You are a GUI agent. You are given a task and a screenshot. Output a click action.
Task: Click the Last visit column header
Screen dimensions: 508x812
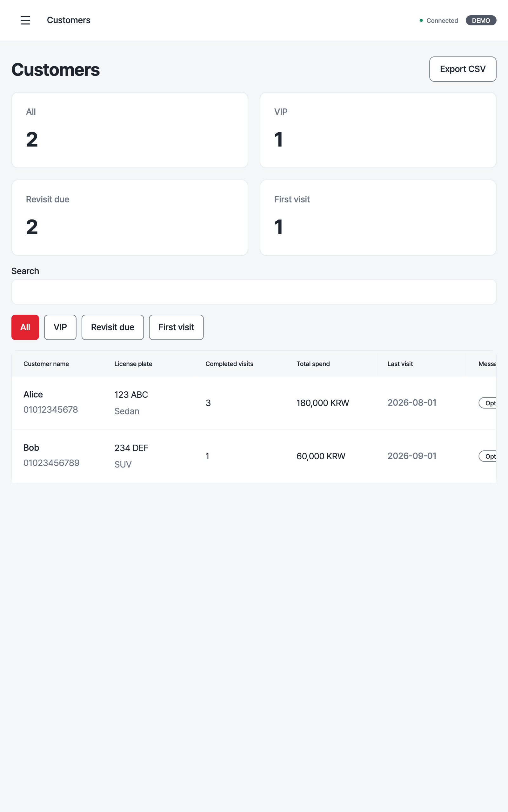tap(400, 364)
